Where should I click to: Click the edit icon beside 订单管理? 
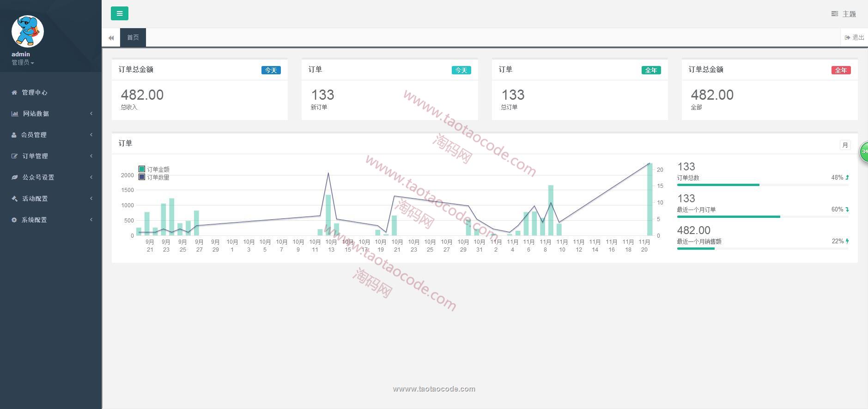coord(14,156)
